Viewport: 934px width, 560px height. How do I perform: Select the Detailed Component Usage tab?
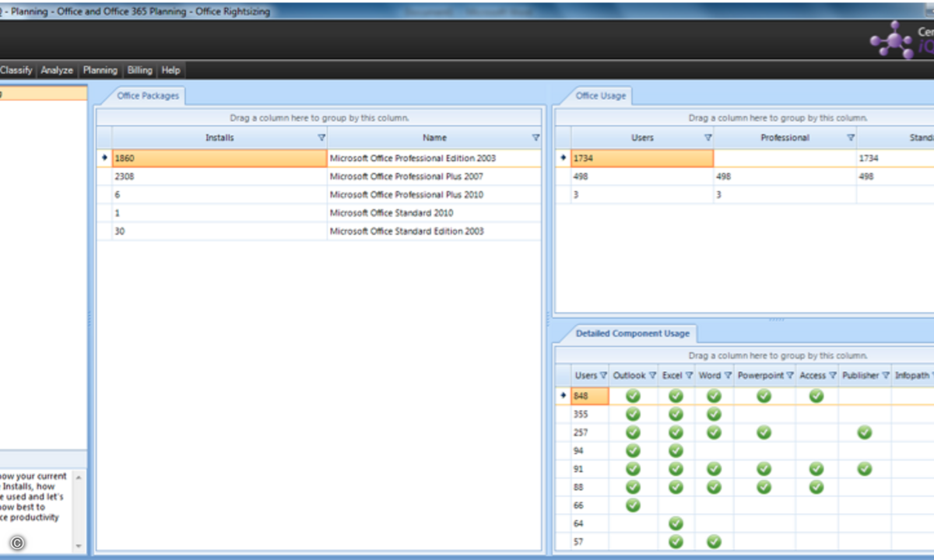633,334
